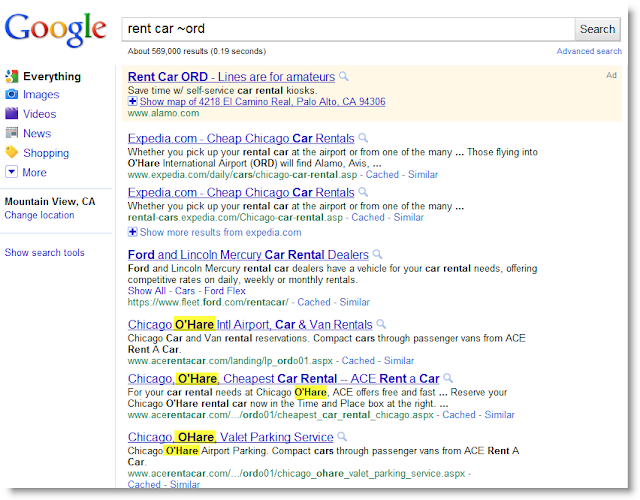Preview Alamo ad with magnifier icon
This screenshot has height=500, width=640.
click(x=344, y=76)
